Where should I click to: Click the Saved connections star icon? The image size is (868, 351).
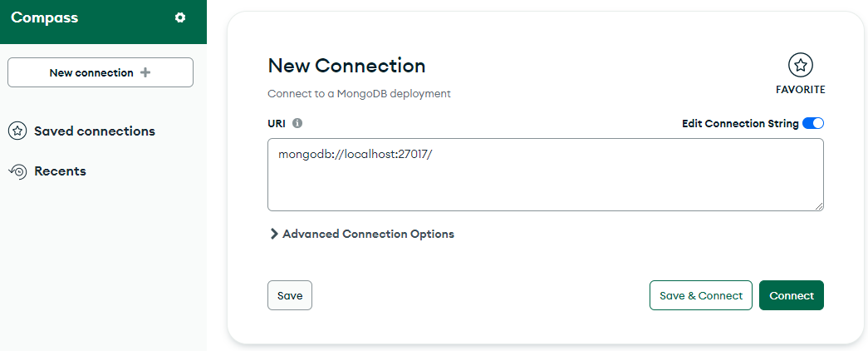pyautogui.click(x=17, y=131)
